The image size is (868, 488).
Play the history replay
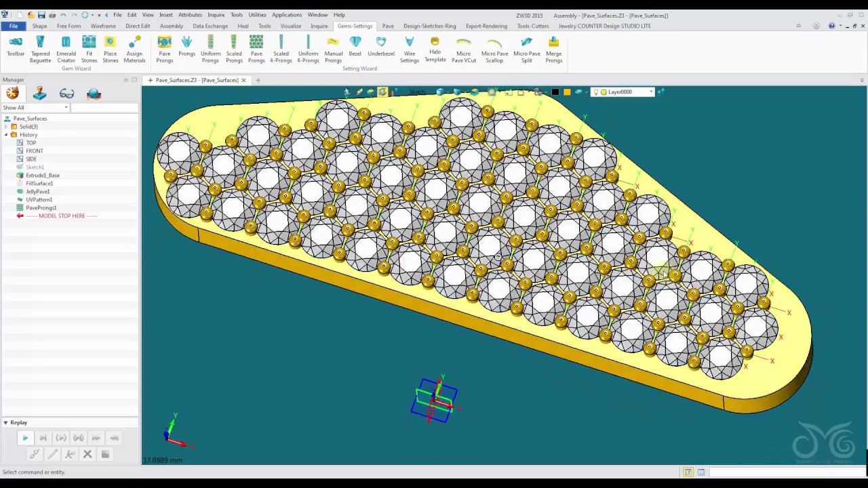tap(25, 439)
